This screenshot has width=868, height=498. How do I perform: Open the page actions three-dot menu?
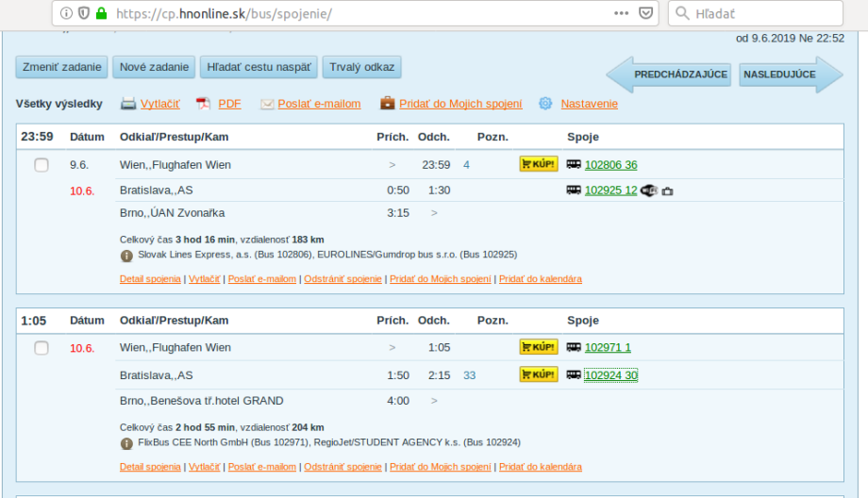click(x=621, y=14)
